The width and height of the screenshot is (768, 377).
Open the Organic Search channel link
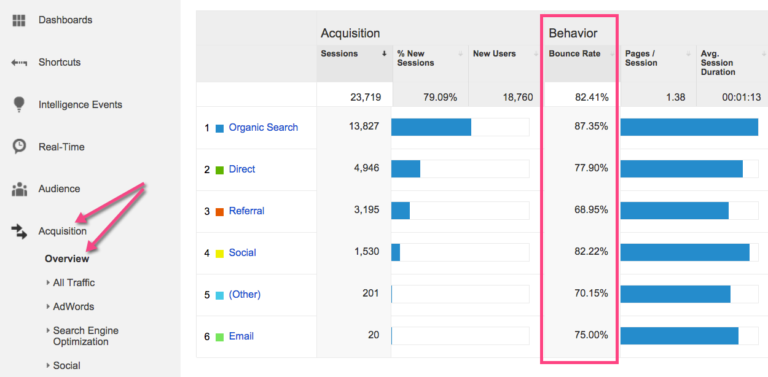(263, 127)
